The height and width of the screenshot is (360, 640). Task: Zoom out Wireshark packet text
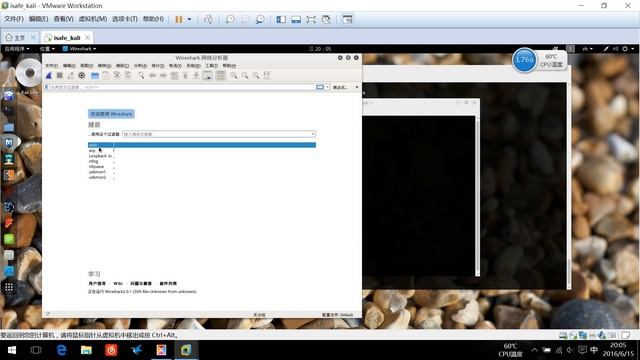(x=245, y=76)
